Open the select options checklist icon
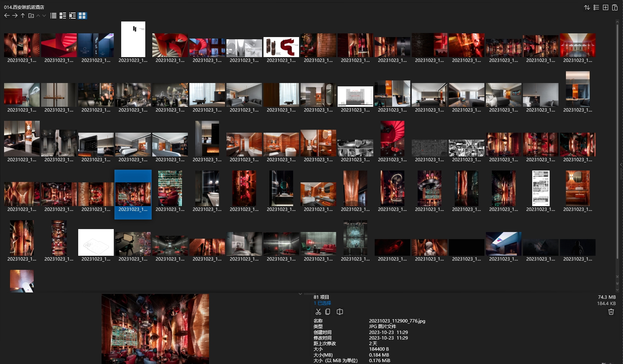623x364 pixels. [596, 7]
